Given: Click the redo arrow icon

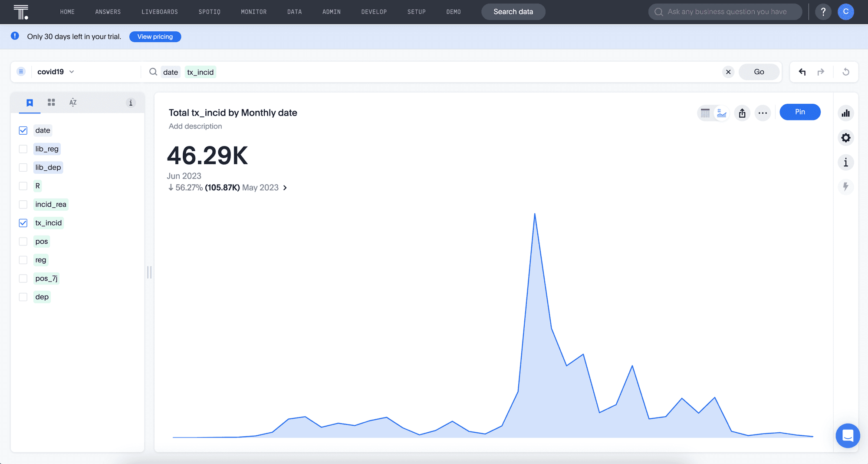Looking at the screenshot, I should (821, 72).
